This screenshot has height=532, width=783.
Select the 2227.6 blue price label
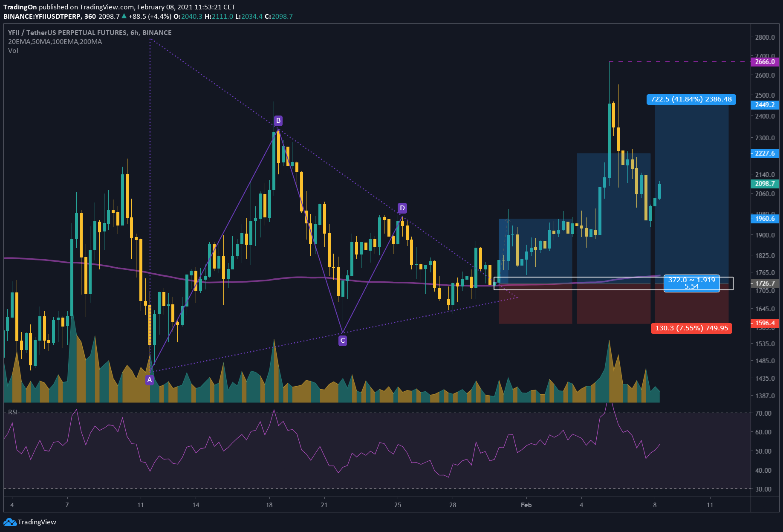tap(765, 153)
